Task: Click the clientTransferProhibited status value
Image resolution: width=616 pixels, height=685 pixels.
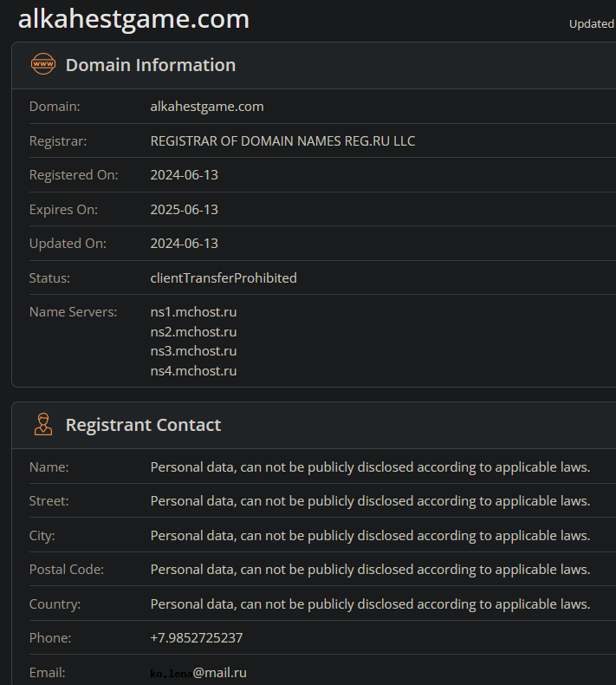Action: pos(224,278)
